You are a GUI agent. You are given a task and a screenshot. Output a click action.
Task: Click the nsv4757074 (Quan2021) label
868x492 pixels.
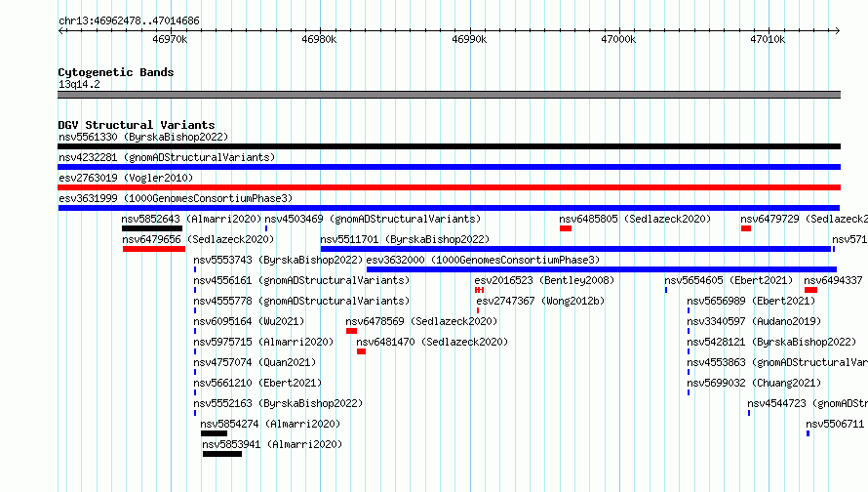click(x=255, y=362)
